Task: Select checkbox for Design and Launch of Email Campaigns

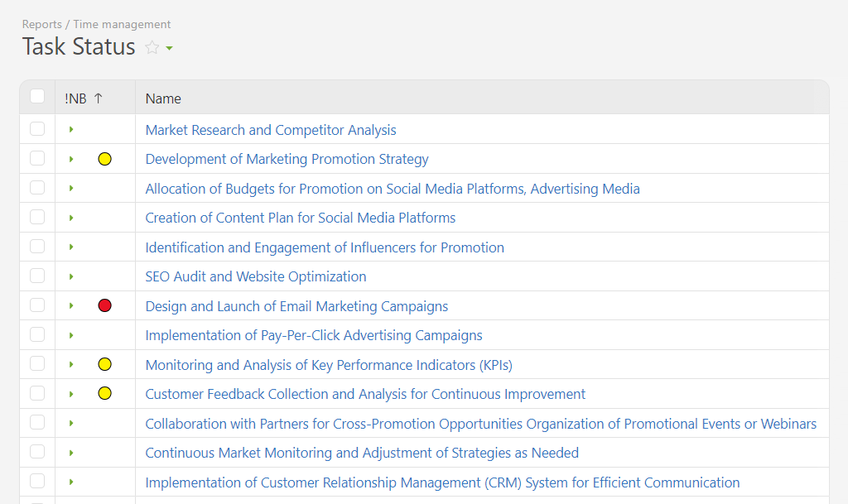Action: (x=37, y=305)
